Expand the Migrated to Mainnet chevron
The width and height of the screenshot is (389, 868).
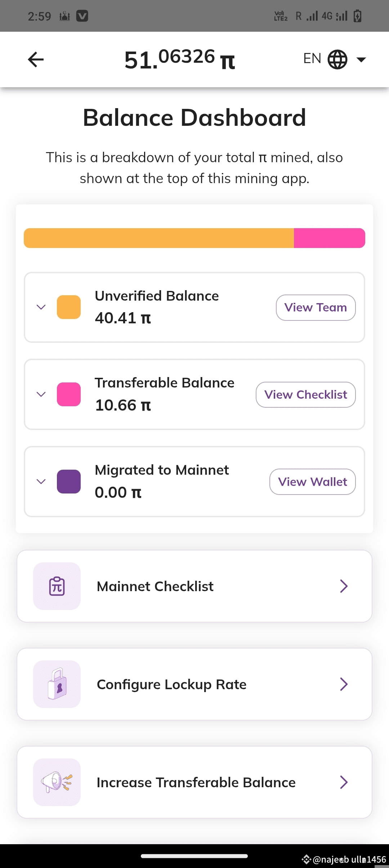click(41, 482)
